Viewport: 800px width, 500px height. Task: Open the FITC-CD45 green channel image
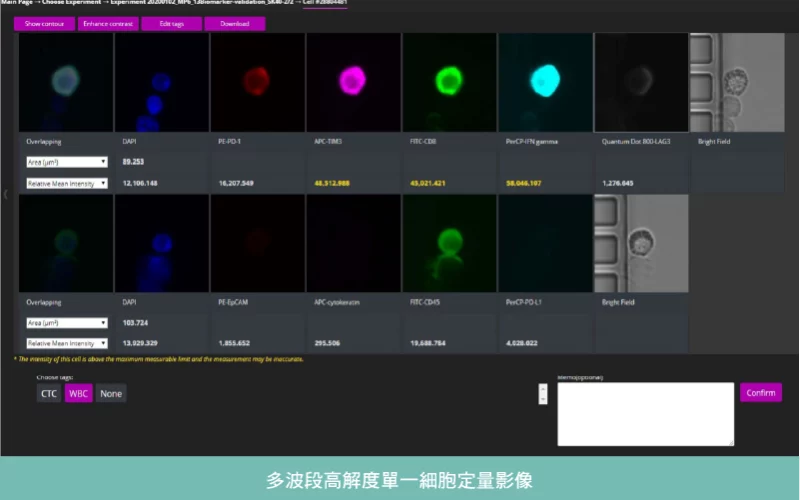click(449, 243)
